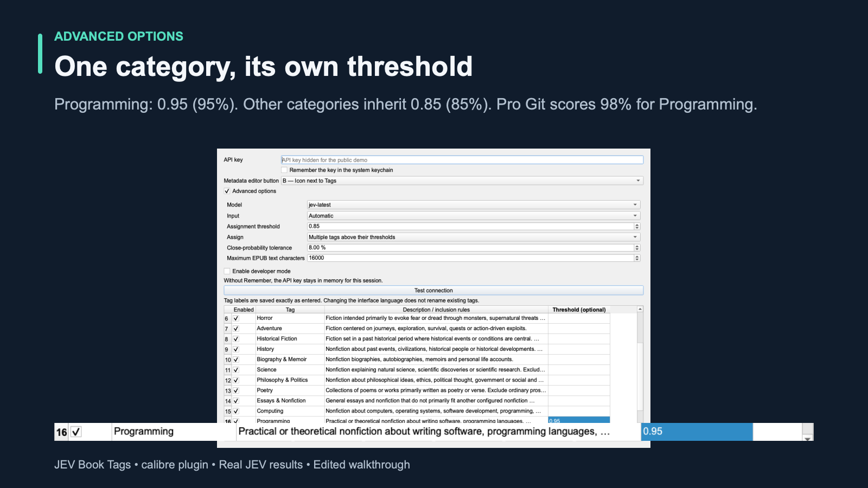Click the Close-probability tolerance stepper arrows
This screenshot has width=868, height=488.
pyautogui.click(x=637, y=248)
